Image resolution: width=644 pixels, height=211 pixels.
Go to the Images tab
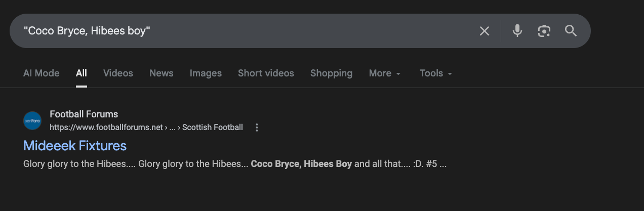(206, 73)
